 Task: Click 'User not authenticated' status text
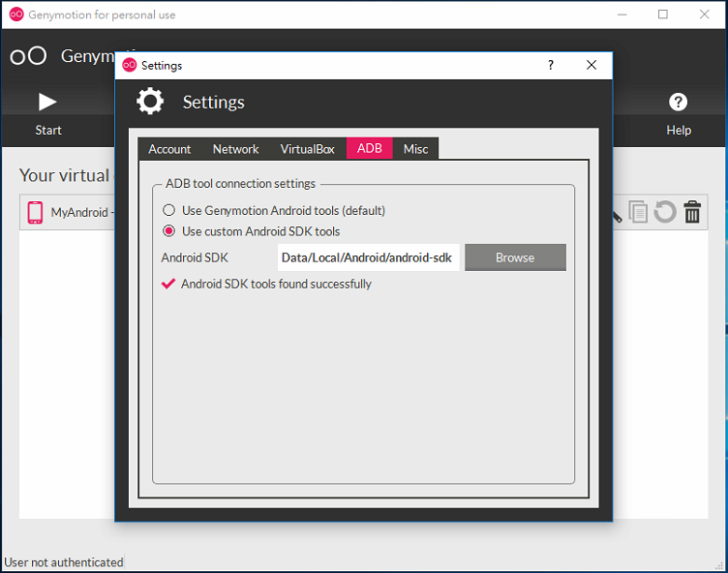pos(64,562)
